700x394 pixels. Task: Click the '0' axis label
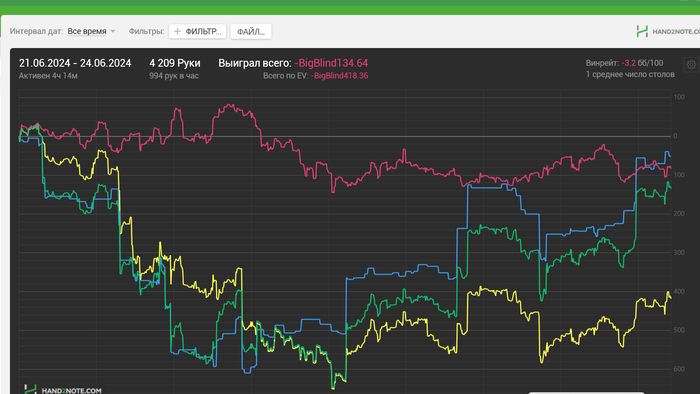coord(675,136)
